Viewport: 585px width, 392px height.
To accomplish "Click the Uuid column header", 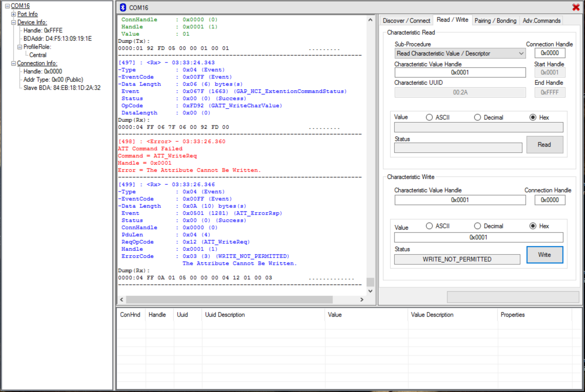I will 188,315.
